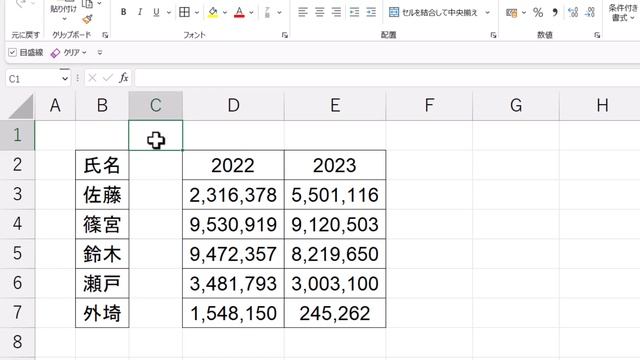Select cell with 鈴木
Viewport: 640px width, 360px height.
pyautogui.click(x=102, y=254)
